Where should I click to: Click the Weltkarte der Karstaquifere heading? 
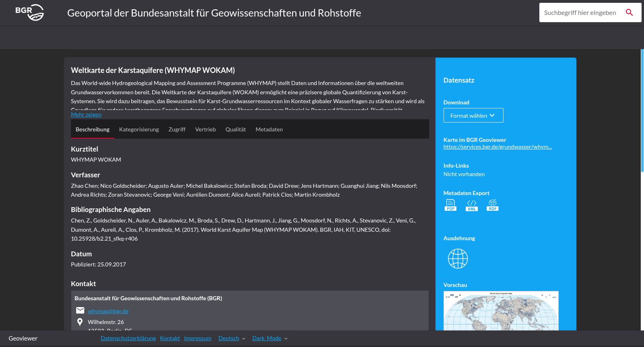[153, 70]
